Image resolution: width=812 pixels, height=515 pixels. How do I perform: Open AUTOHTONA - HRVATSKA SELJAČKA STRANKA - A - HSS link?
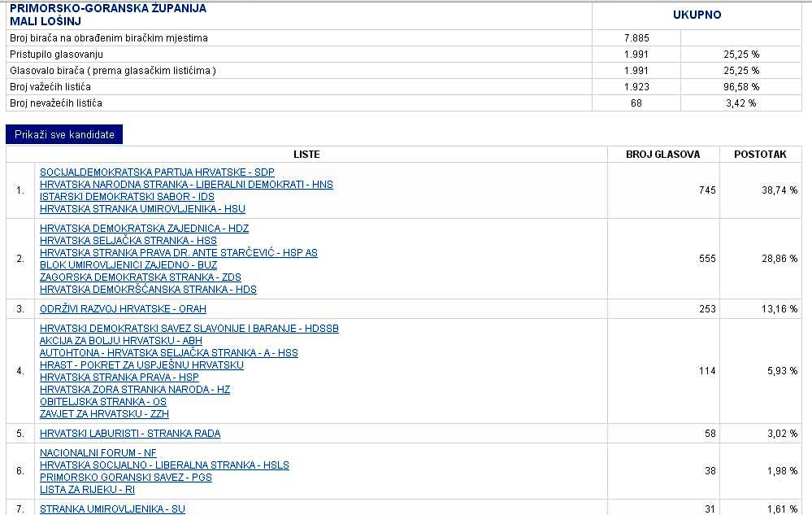click(169, 353)
